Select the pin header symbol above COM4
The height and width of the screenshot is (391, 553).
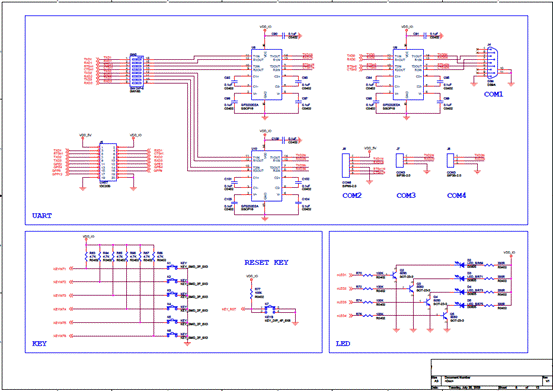(x=450, y=161)
